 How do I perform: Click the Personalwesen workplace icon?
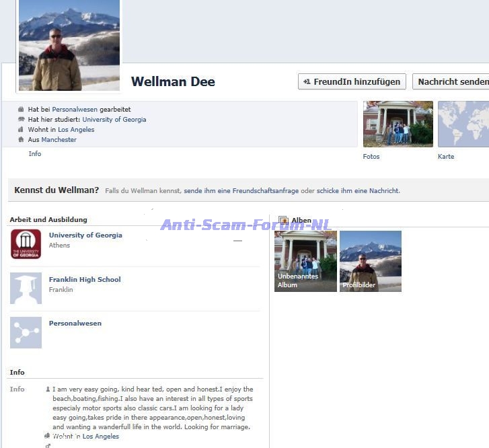click(26, 332)
